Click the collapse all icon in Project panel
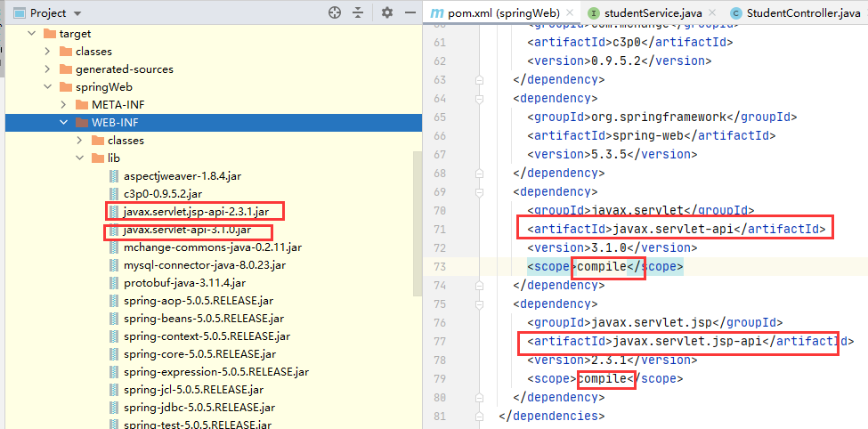Viewport: 868px width, 429px height. pos(358,12)
